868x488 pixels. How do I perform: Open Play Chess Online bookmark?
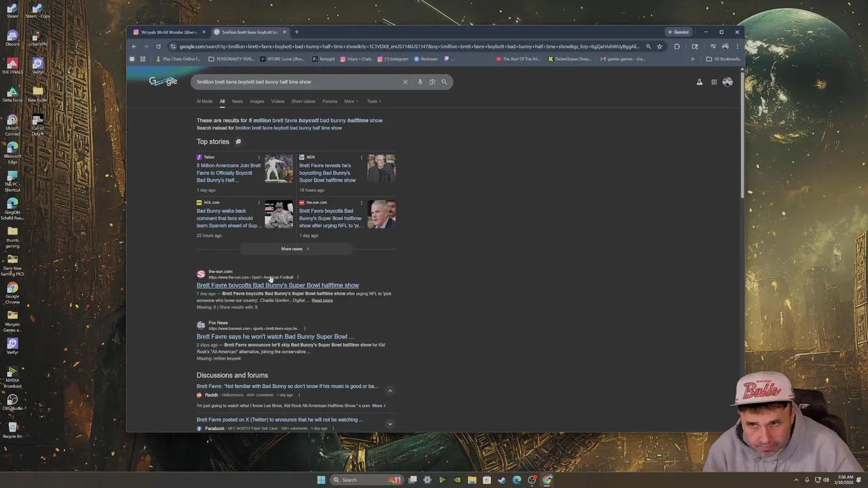178,59
